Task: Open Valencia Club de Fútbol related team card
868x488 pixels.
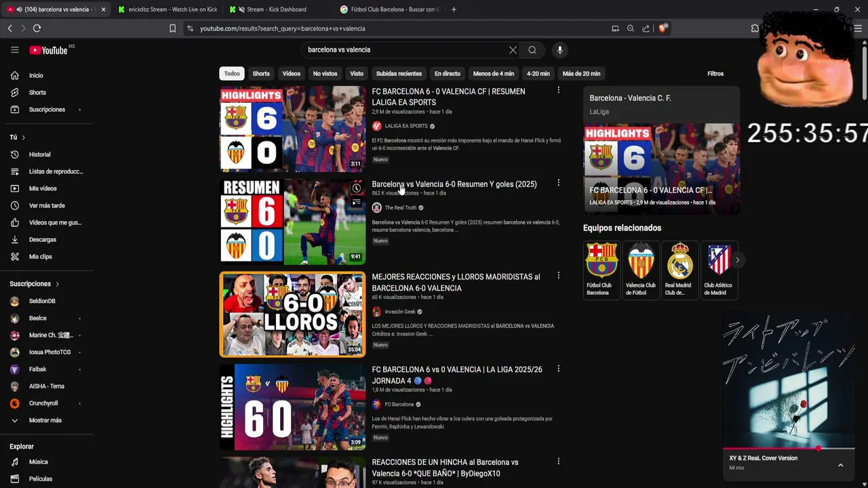Action: coord(640,270)
